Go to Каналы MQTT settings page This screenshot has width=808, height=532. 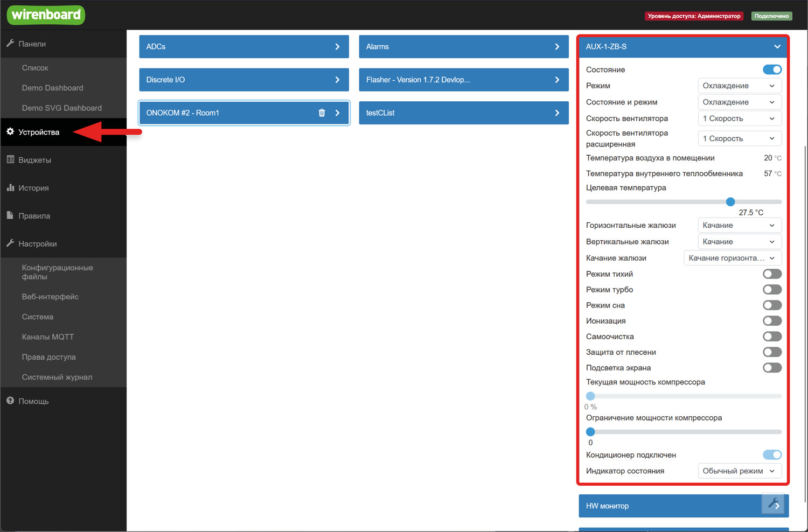[x=48, y=337]
